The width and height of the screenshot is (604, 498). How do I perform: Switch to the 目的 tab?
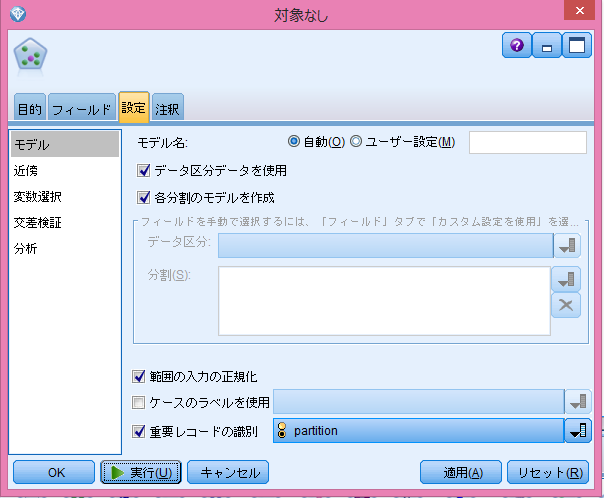pos(30,109)
